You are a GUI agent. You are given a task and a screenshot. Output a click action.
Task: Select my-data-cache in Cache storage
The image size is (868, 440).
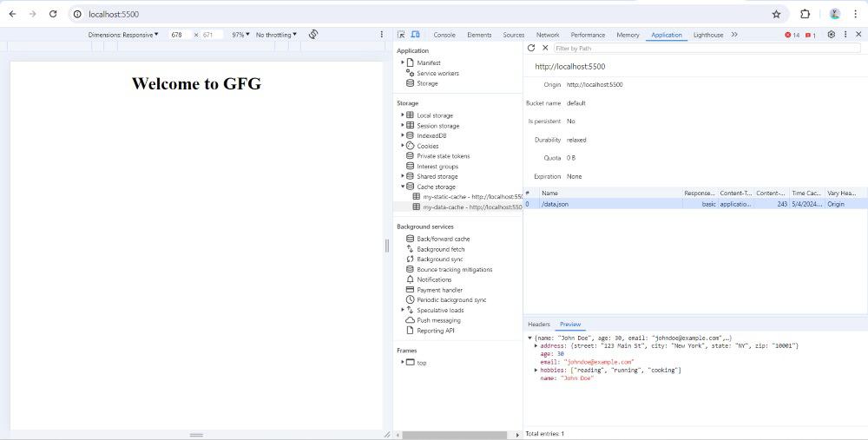click(x=472, y=207)
